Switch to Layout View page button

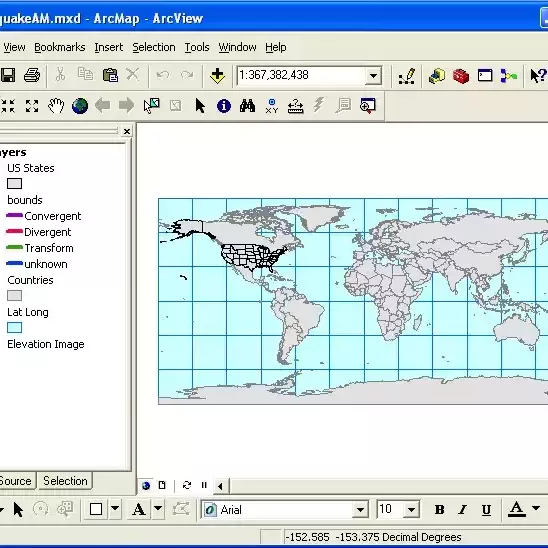pyautogui.click(x=162, y=485)
